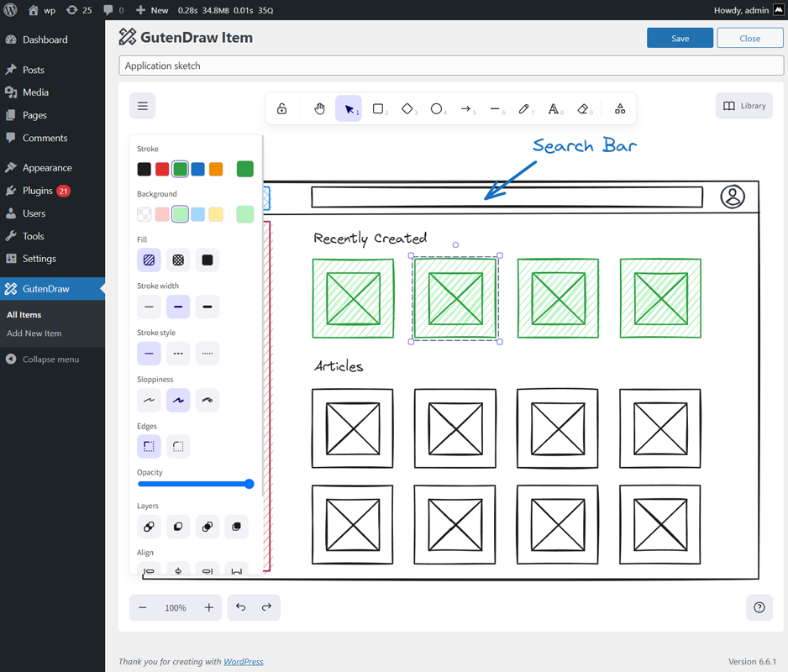Pick orange stroke color

point(216,169)
